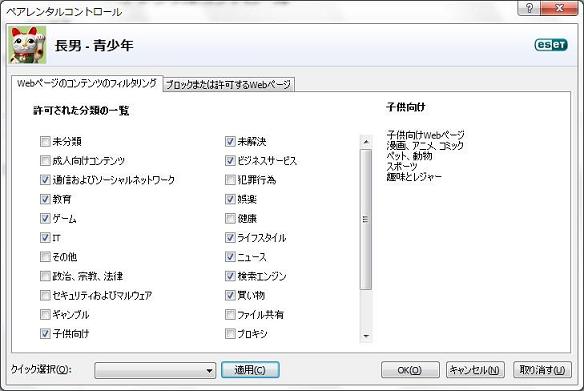The width and height of the screenshot is (584, 391).
Task: Click the category list scroll down arrow
Action: [x=366, y=336]
